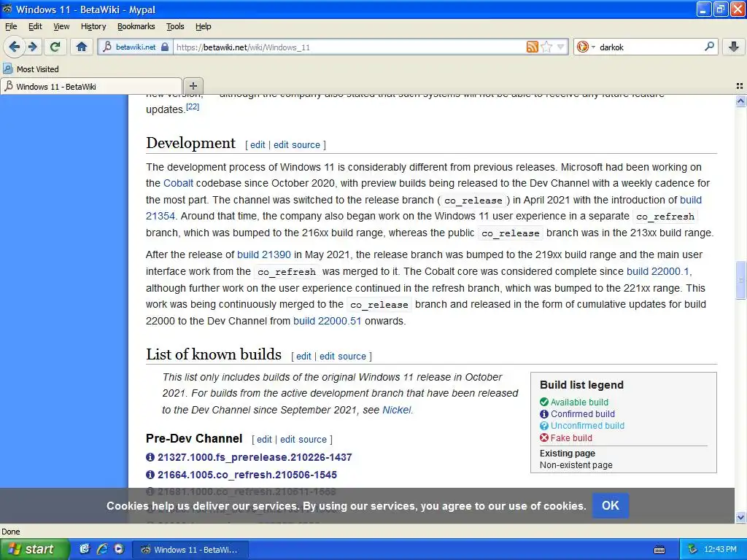The height and width of the screenshot is (560, 747).
Task: Click the RSS feed icon in address bar
Action: pos(532,47)
